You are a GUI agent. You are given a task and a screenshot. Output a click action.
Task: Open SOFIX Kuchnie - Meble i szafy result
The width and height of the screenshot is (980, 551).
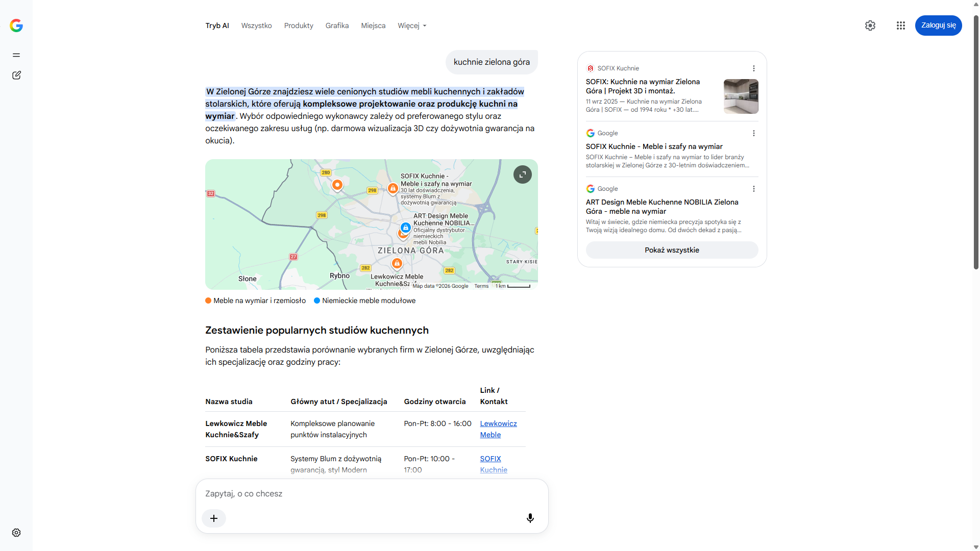(x=654, y=146)
